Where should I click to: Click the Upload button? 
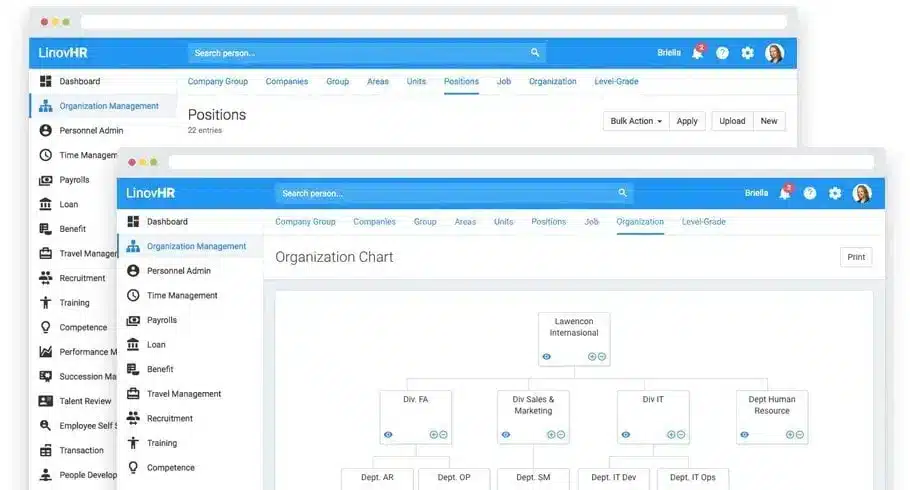click(x=732, y=121)
